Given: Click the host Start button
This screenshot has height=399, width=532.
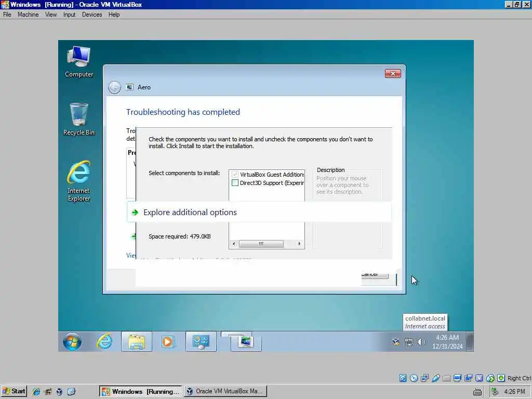Looking at the screenshot, I should click(x=14, y=392).
